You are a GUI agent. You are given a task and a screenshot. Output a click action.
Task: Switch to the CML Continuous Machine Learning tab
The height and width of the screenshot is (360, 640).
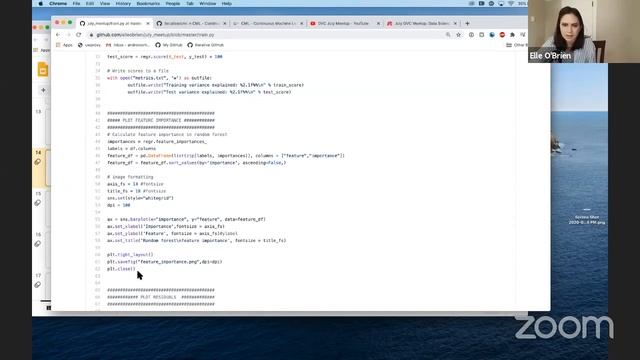point(268,24)
